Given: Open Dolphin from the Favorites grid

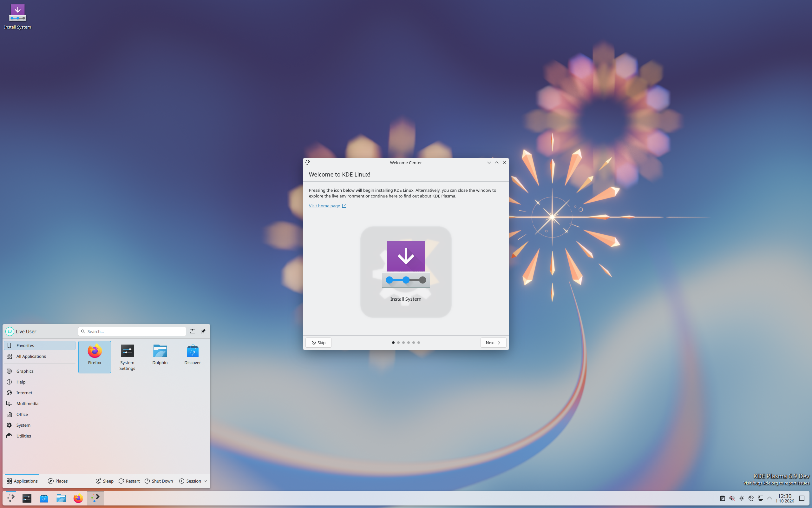Looking at the screenshot, I should pos(160,357).
